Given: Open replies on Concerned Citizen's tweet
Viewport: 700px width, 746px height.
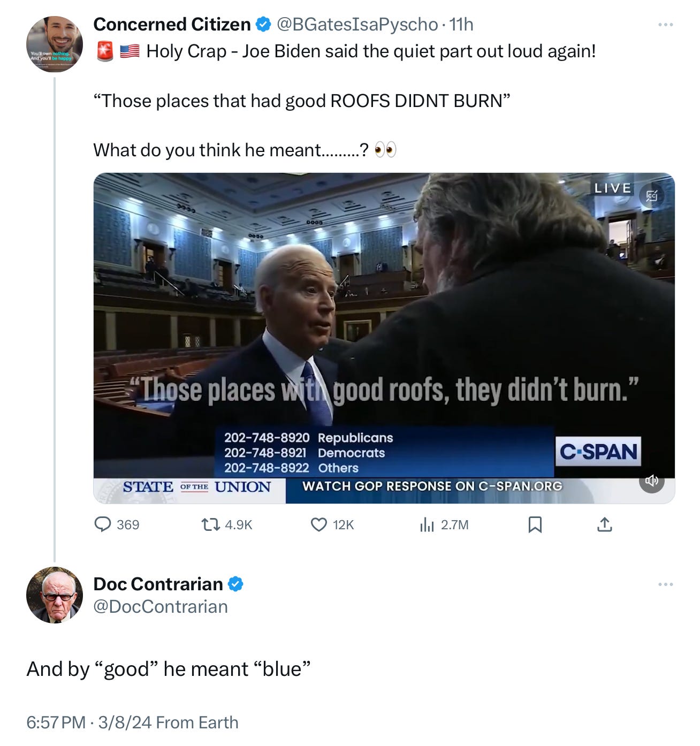Looking at the screenshot, I should (117, 524).
